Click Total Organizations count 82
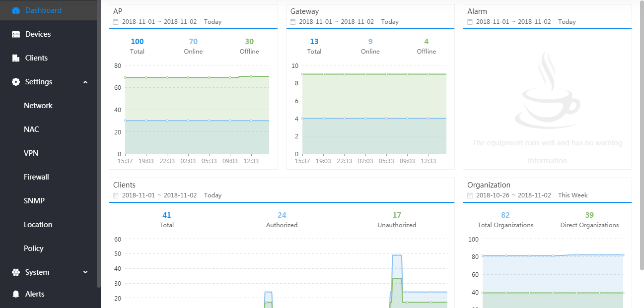 (505, 215)
